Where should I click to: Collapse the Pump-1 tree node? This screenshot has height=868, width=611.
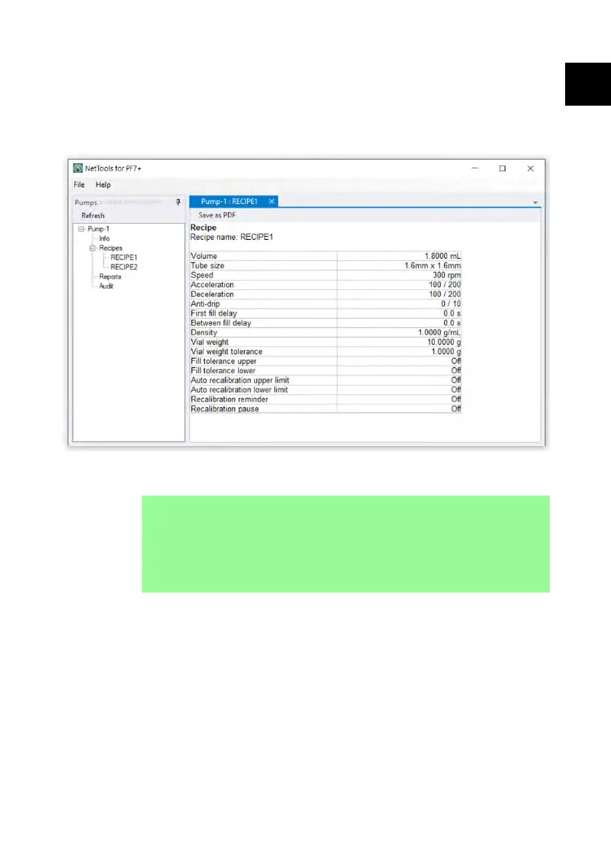[82, 229]
